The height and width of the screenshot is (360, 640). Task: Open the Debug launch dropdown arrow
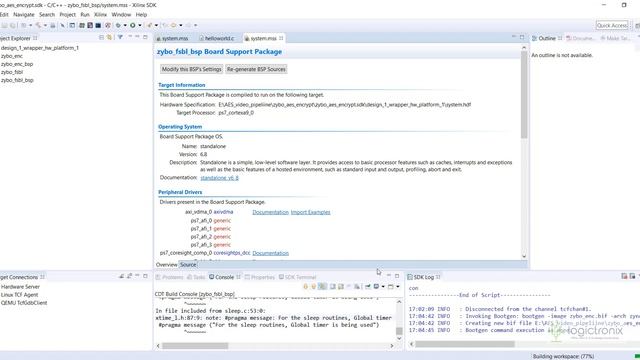click(125, 25)
